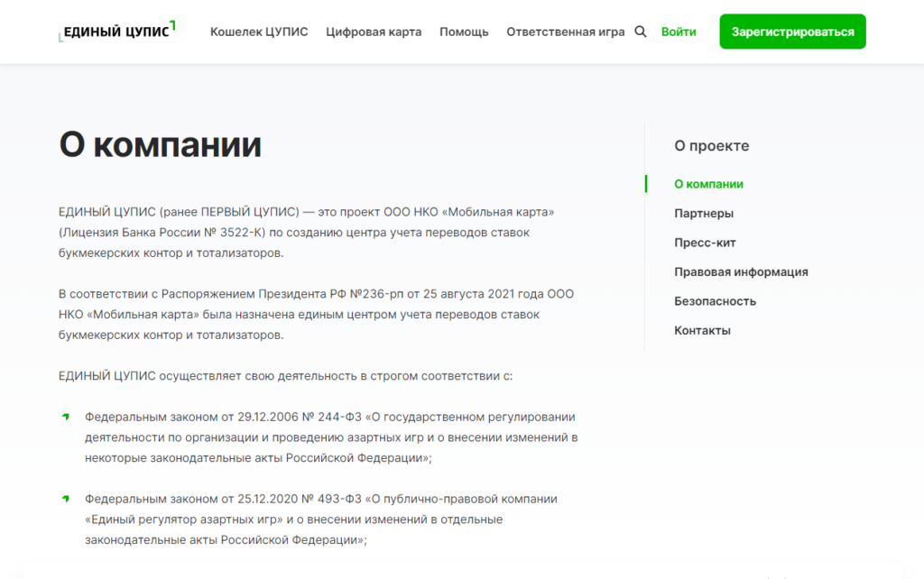This screenshot has height=579, width=924.
Task: Click the О проекте sidebar heading
Action: 711,145
